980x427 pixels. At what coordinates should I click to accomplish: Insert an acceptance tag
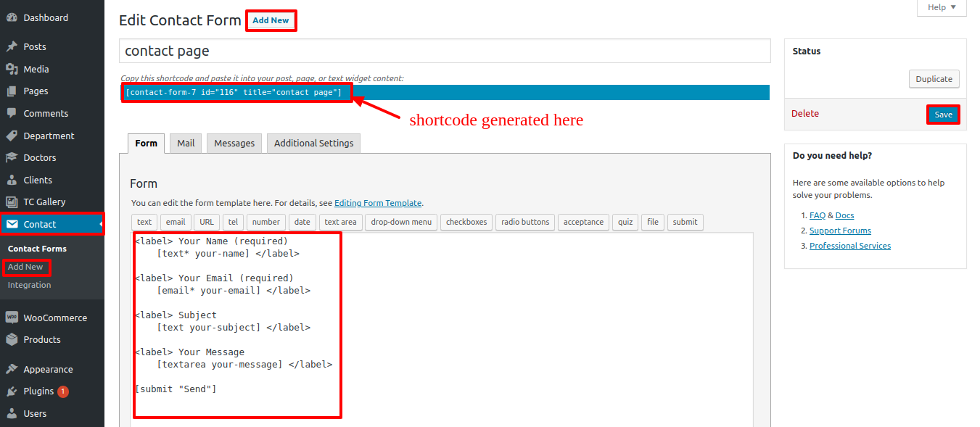point(584,222)
